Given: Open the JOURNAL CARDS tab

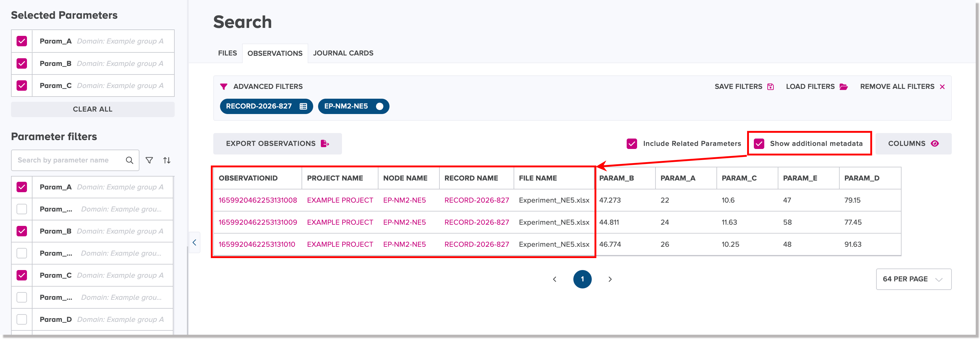Looking at the screenshot, I should [343, 53].
